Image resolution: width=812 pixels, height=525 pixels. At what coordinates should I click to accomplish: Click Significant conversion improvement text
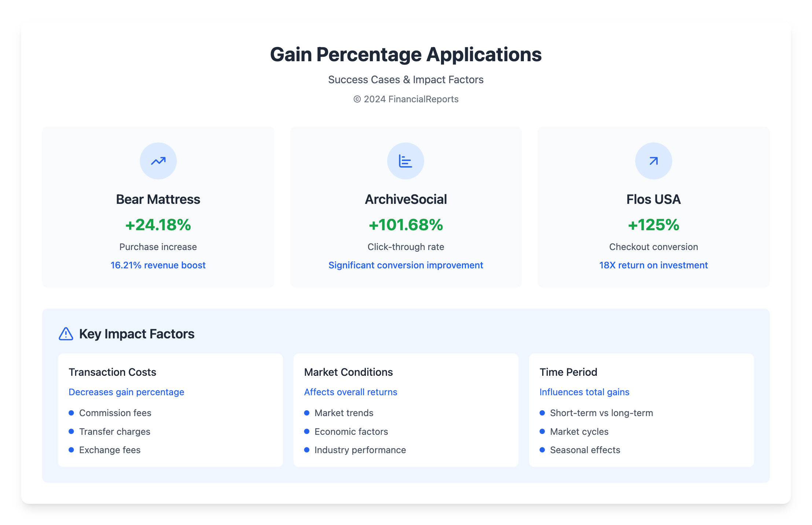(x=405, y=265)
